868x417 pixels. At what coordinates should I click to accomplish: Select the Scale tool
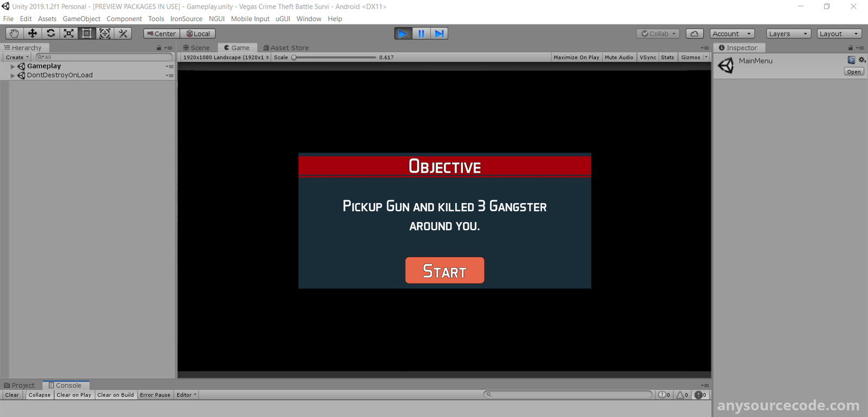(x=69, y=34)
